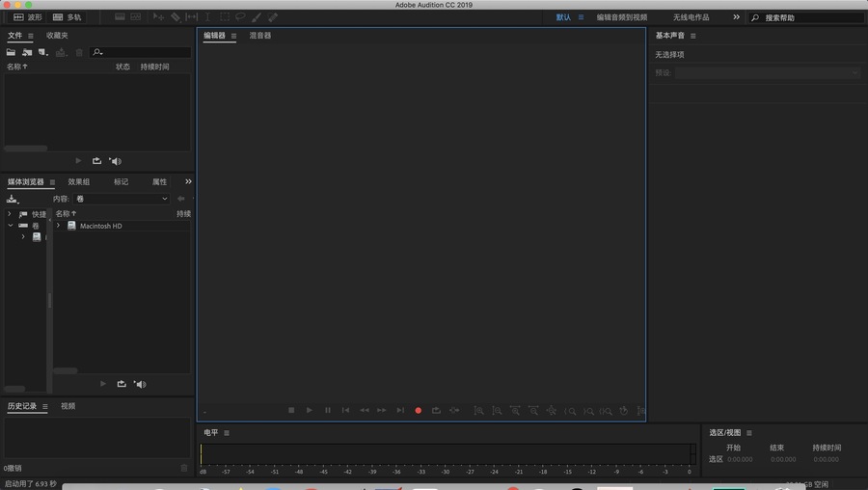Click the Stop transport button
The height and width of the screenshot is (490, 868).
tap(291, 410)
